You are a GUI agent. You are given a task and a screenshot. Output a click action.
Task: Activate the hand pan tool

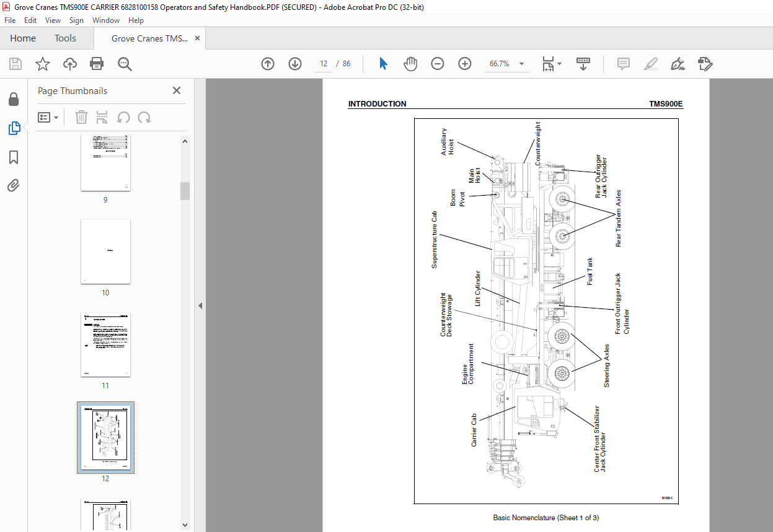coord(410,64)
